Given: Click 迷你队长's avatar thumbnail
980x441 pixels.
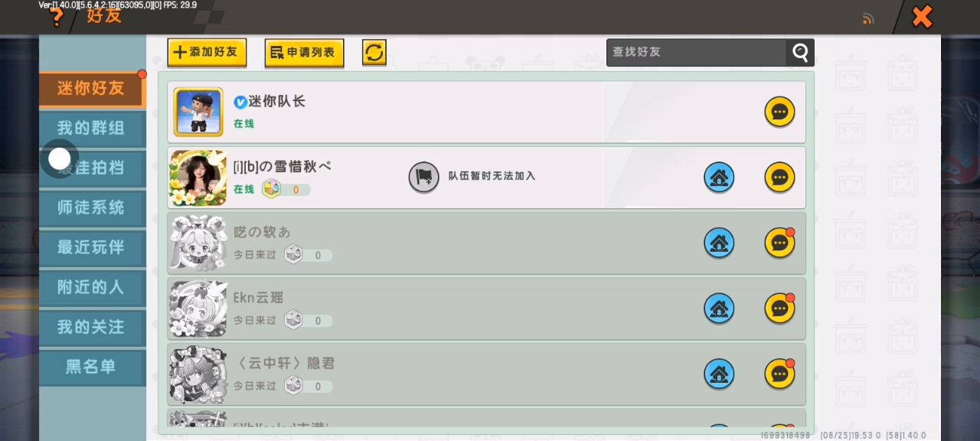Looking at the screenshot, I should click(x=198, y=112).
